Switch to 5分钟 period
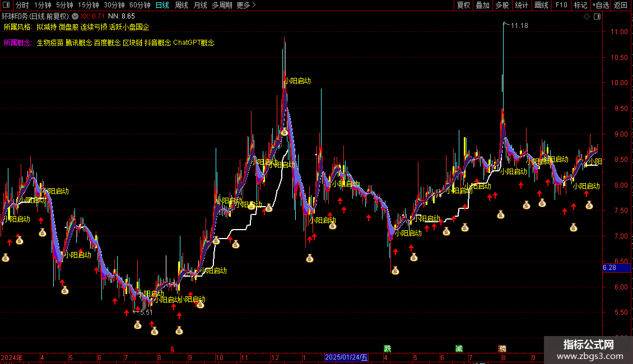This screenshot has height=364, width=633. (x=64, y=5)
